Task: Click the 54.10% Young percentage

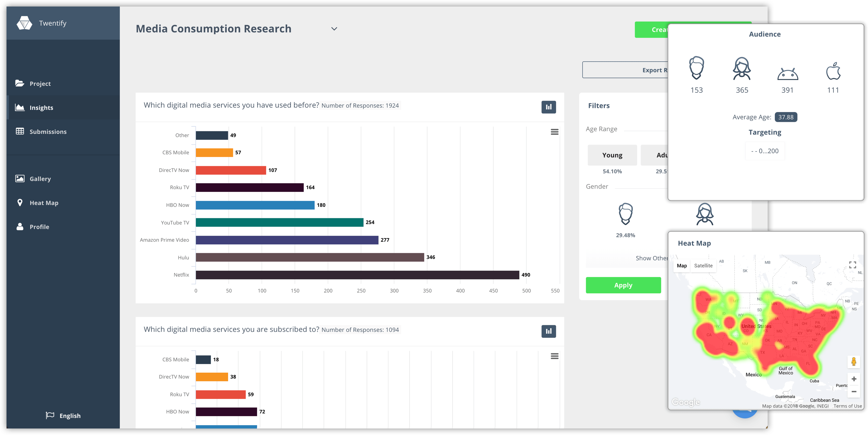Action: point(612,171)
